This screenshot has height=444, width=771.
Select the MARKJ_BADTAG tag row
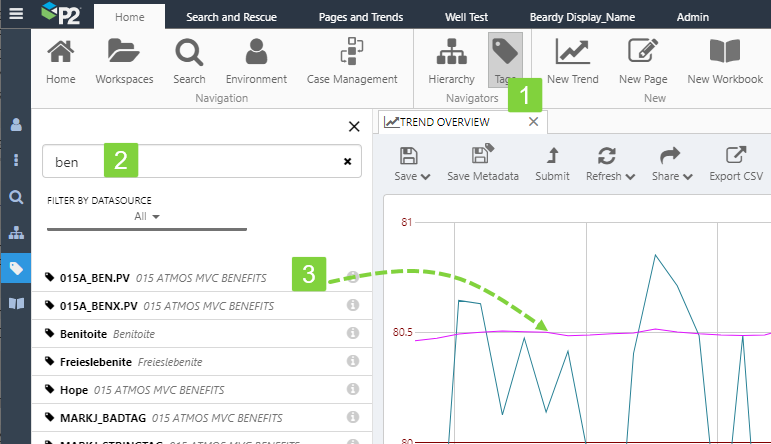[202, 418]
